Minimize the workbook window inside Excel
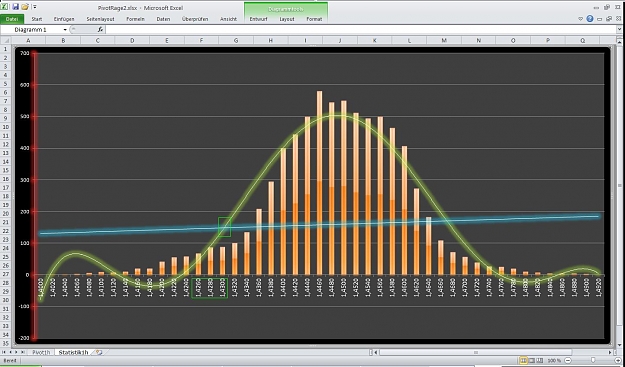 600,19
